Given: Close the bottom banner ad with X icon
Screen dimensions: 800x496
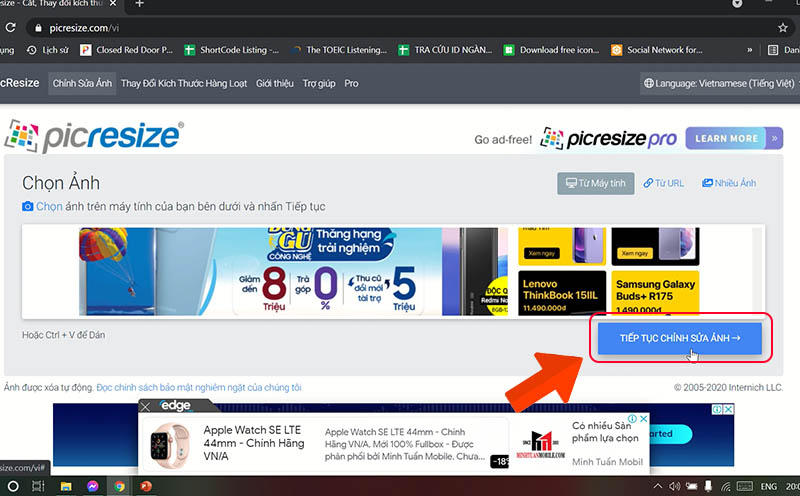Looking at the screenshot, I should pyautogui.click(x=729, y=409).
